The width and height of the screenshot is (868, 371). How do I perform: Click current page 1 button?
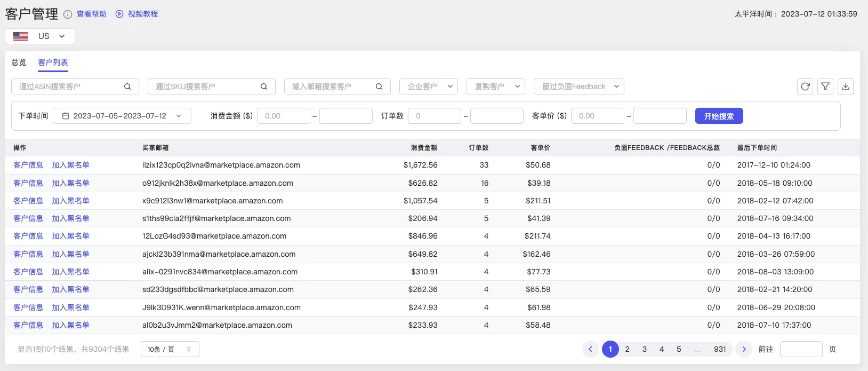tap(610, 349)
